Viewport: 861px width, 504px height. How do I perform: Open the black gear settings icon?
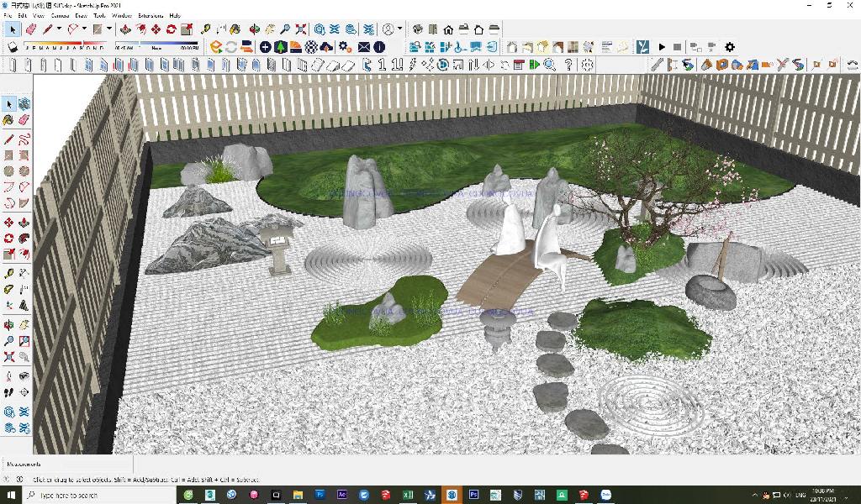tap(729, 47)
